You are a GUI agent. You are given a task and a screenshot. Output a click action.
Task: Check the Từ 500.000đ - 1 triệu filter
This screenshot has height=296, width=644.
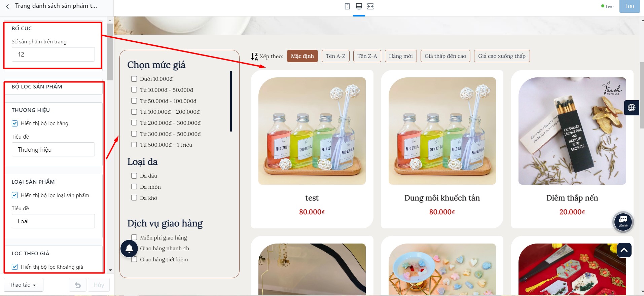[134, 145]
